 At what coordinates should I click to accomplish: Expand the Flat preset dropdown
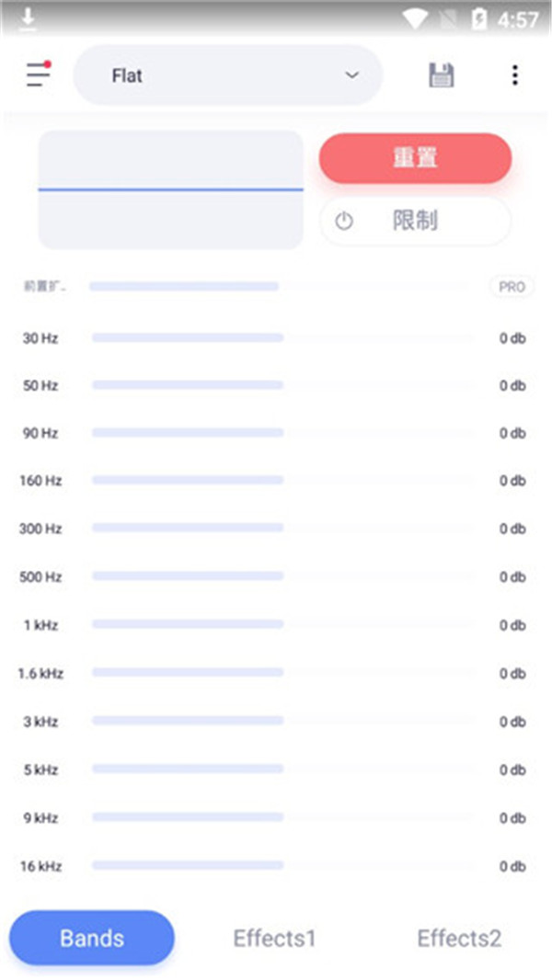227,75
